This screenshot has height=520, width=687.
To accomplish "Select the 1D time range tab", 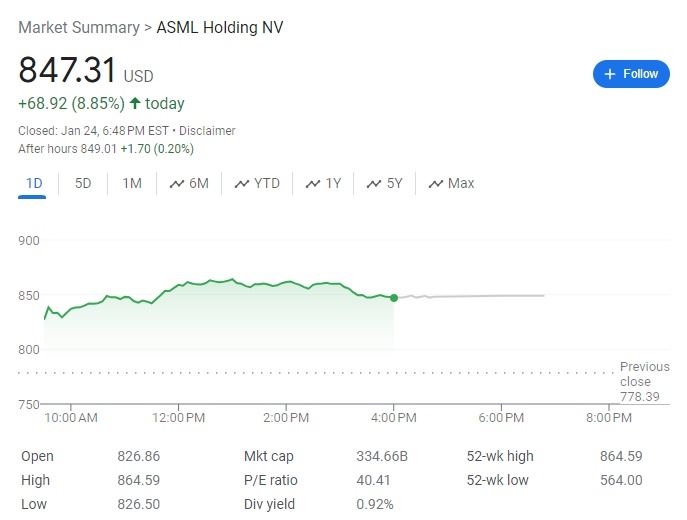I will [34, 183].
